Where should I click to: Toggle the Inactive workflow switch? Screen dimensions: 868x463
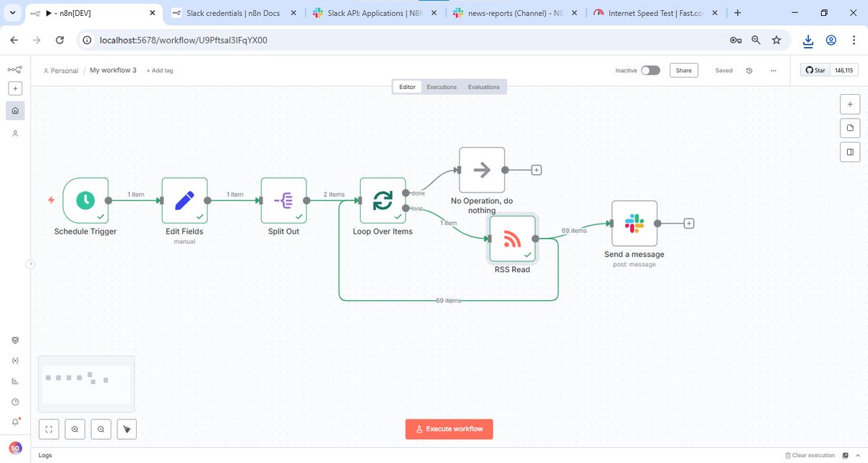(650, 70)
